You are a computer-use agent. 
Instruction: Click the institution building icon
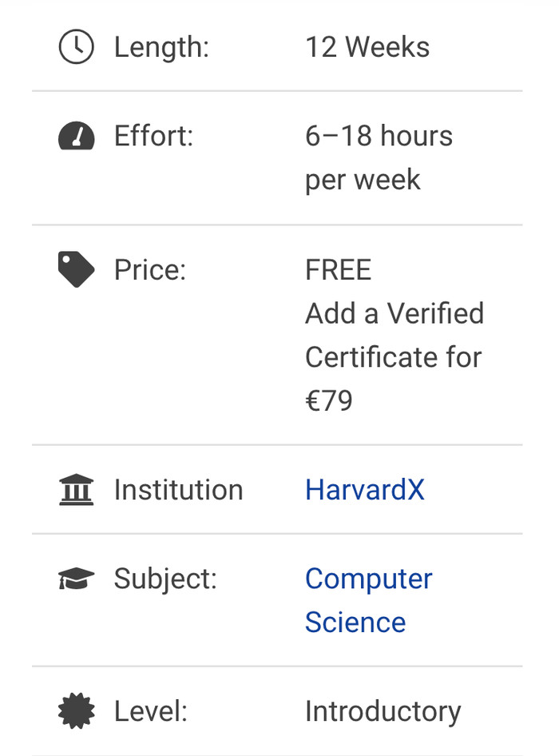pos(77,489)
